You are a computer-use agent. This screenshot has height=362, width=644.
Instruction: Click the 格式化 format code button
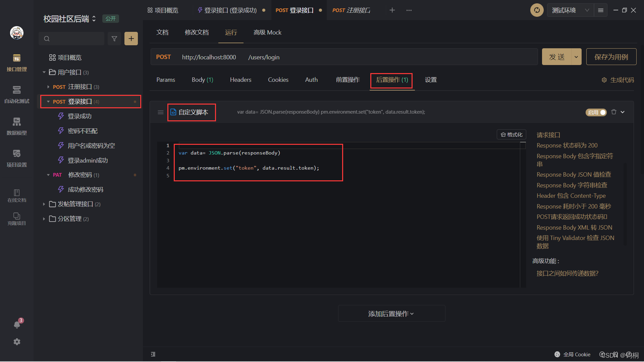(512, 134)
